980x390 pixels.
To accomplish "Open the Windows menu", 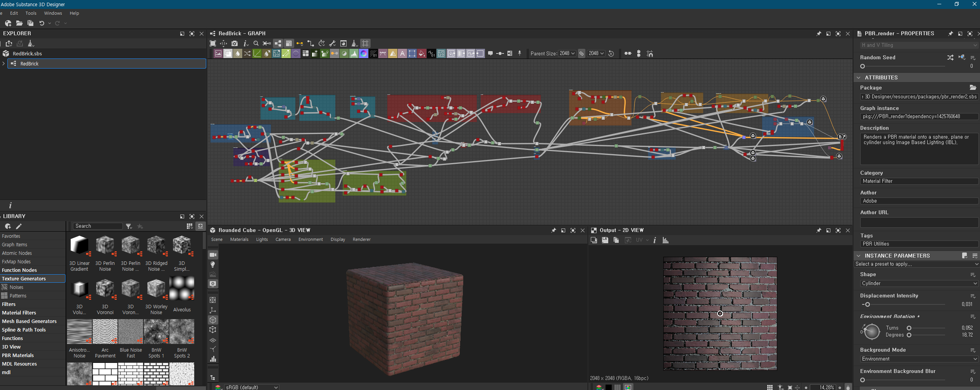I will 53,13.
